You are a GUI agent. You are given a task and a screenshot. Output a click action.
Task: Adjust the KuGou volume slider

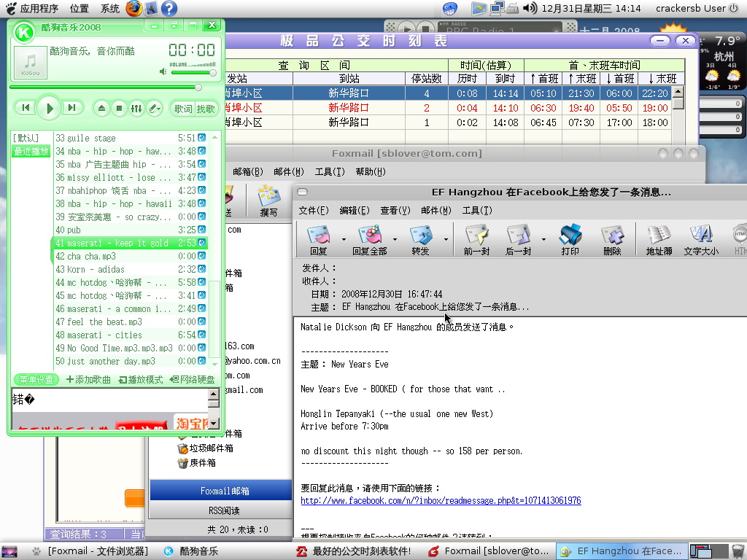coord(193,72)
